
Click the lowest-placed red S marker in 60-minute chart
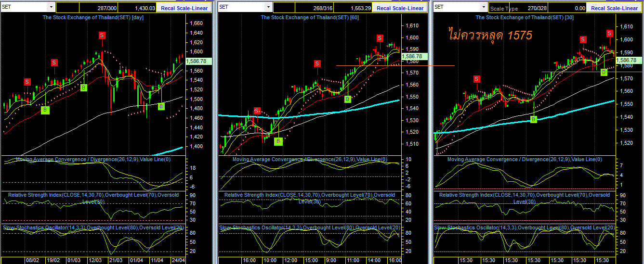click(257, 111)
